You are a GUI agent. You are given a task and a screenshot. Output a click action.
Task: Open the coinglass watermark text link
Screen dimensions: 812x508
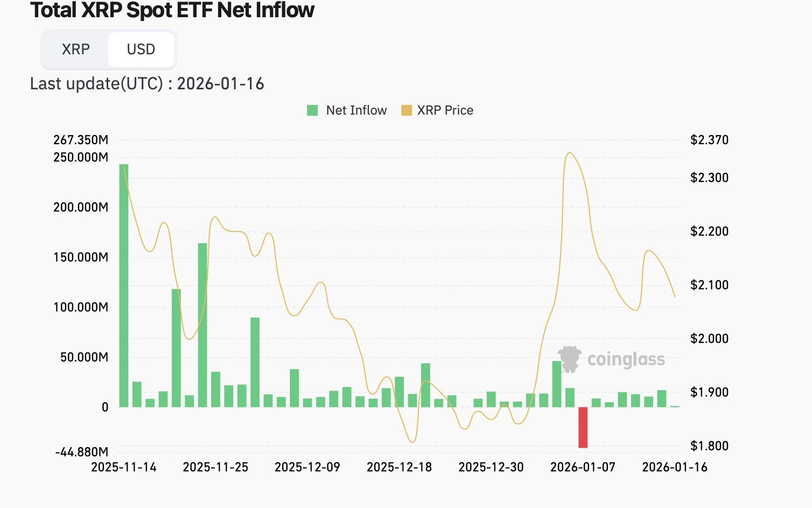coord(626,359)
